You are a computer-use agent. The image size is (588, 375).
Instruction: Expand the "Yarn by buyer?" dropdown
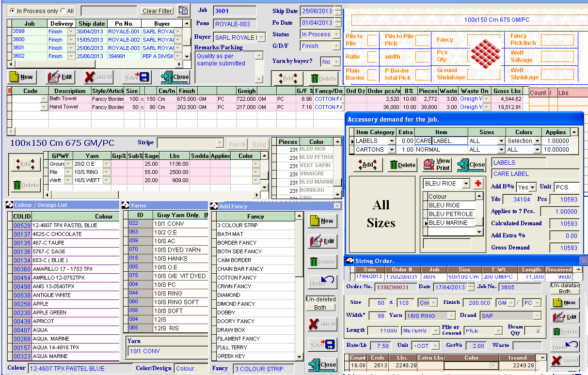click(x=337, y=62)
